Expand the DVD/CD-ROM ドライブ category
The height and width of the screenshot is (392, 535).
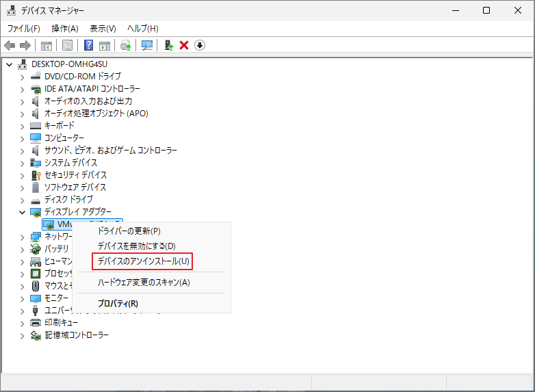pyautogui.click(x=22, y=77)
